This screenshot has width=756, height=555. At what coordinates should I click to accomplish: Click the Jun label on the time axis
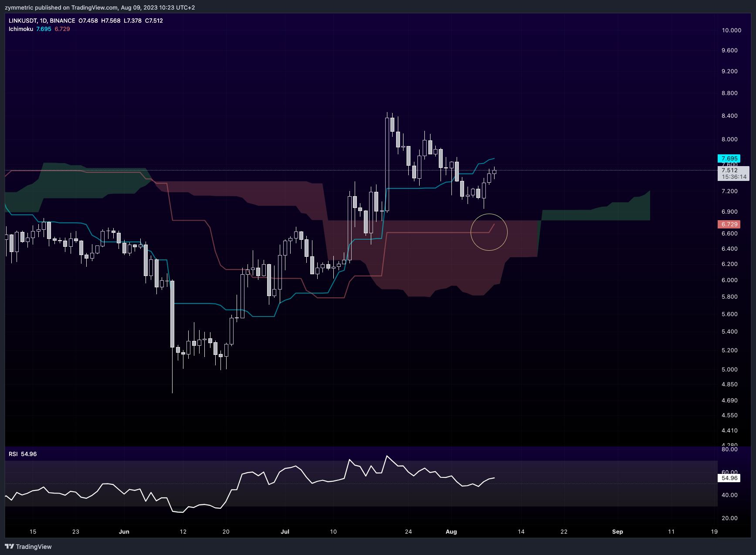pos(124,531)
